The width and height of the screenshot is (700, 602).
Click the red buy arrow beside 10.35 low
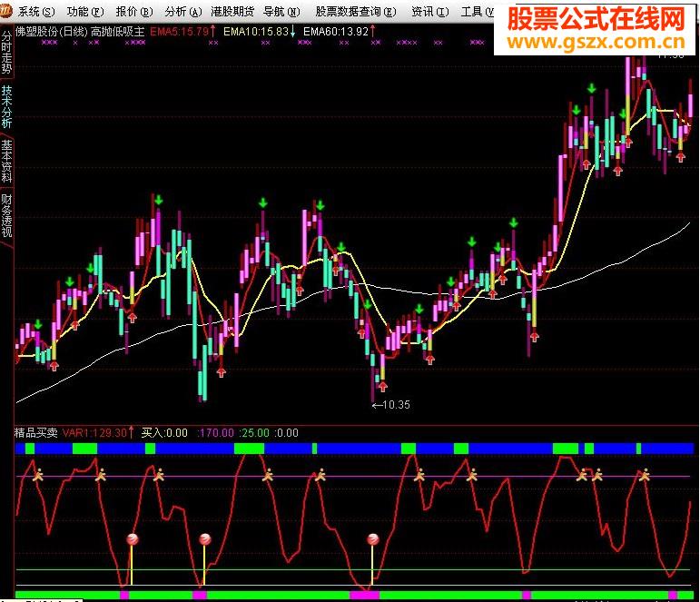382,386
